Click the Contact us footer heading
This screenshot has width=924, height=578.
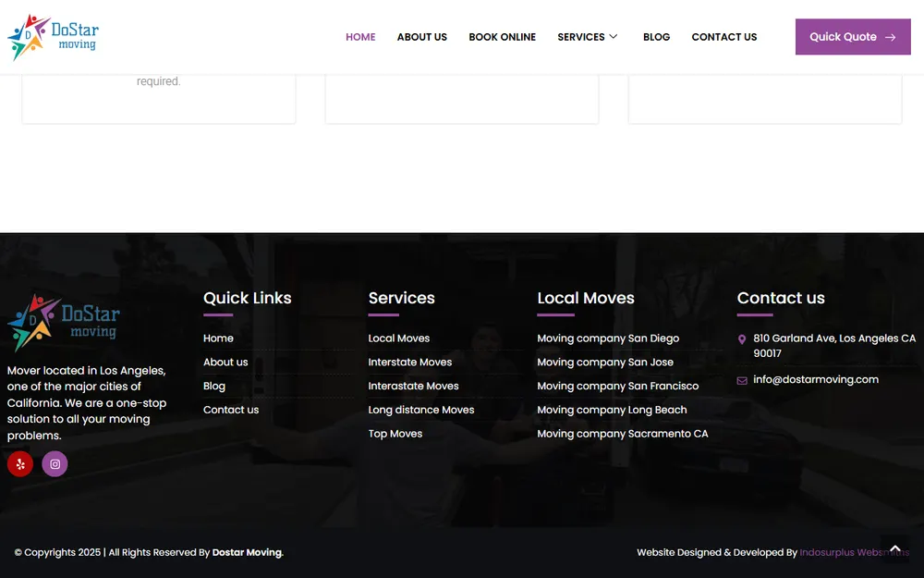coord(781,298)
